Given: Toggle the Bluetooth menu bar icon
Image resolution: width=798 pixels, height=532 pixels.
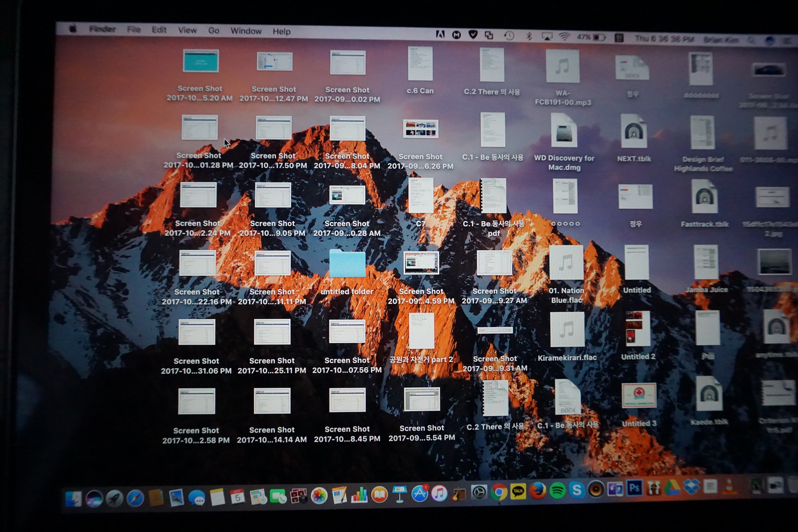Looking at the screenshot, I should click(529, 36).
